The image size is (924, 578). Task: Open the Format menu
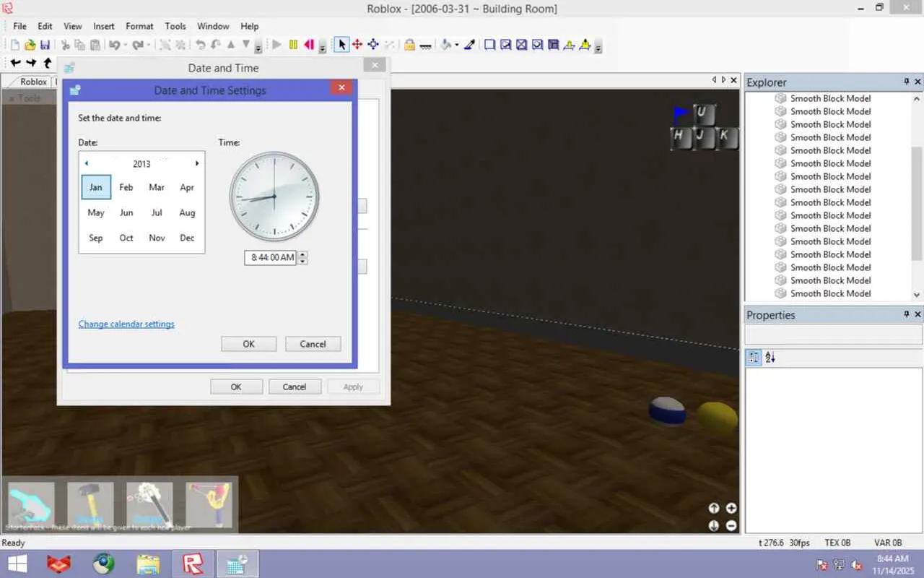point(139,26)
